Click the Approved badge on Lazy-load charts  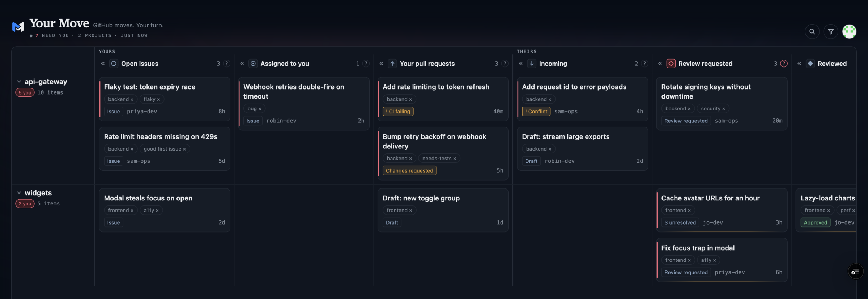816,222
